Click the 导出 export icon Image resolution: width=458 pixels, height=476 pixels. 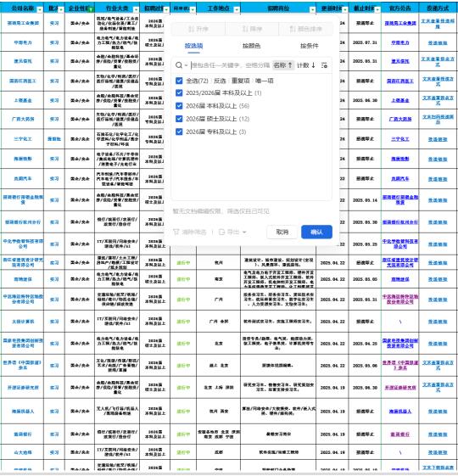pos(222,232)
